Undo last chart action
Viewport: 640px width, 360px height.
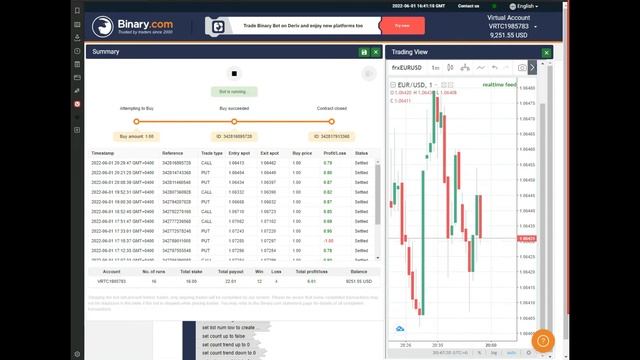coord(494,68)
